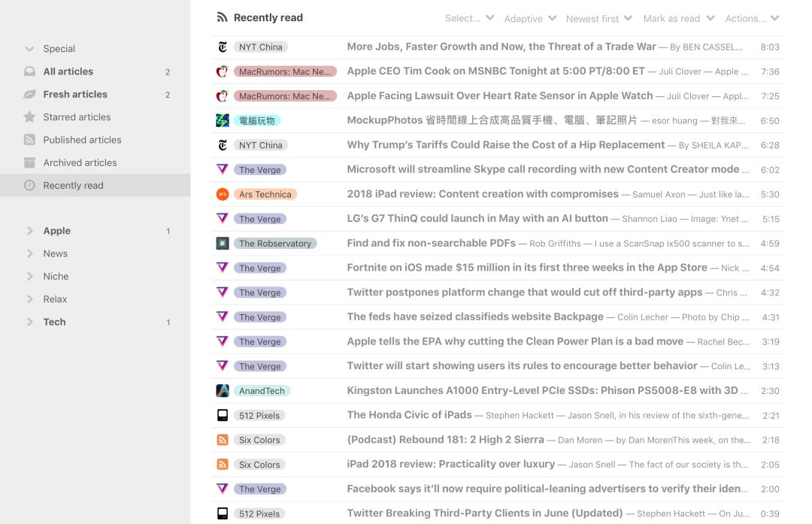
Task: Open The Honda Civic of iPads article
Action: [409, 415]
